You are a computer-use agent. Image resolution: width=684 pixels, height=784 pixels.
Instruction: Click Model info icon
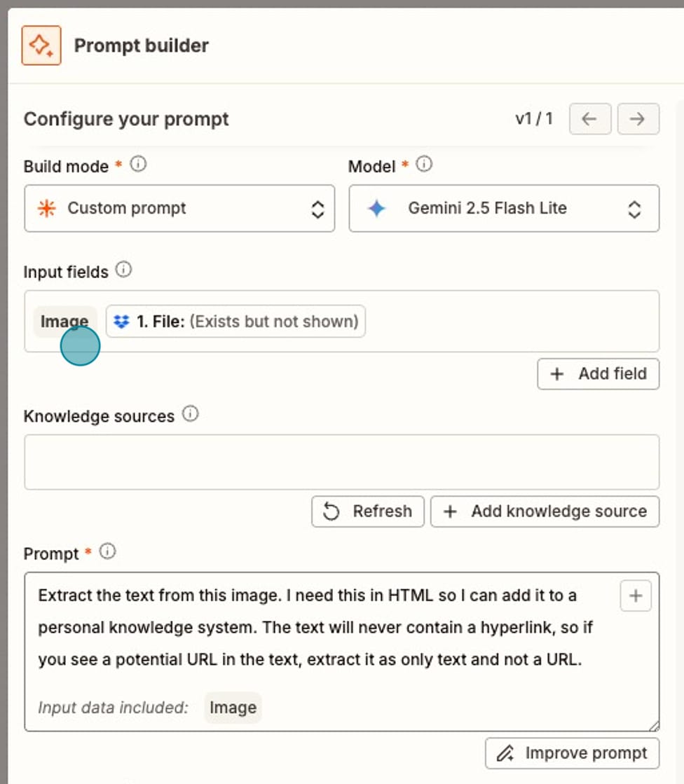(x=424, y=165)
